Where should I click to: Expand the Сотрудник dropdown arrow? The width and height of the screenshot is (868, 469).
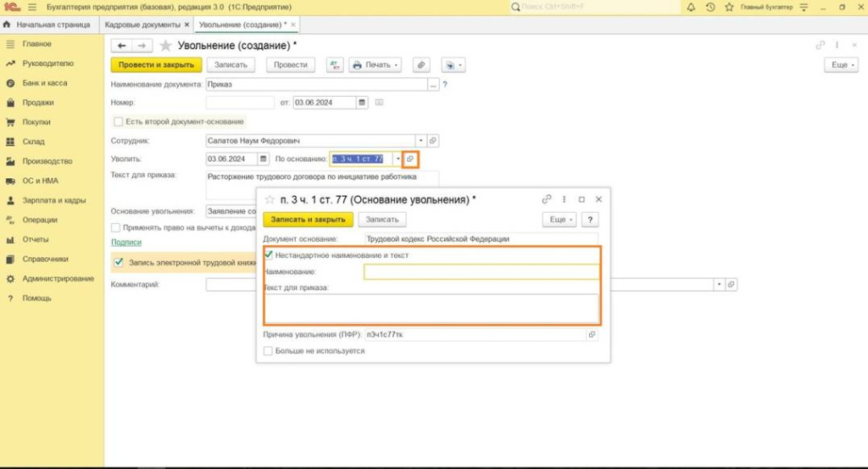click(420, 141)
